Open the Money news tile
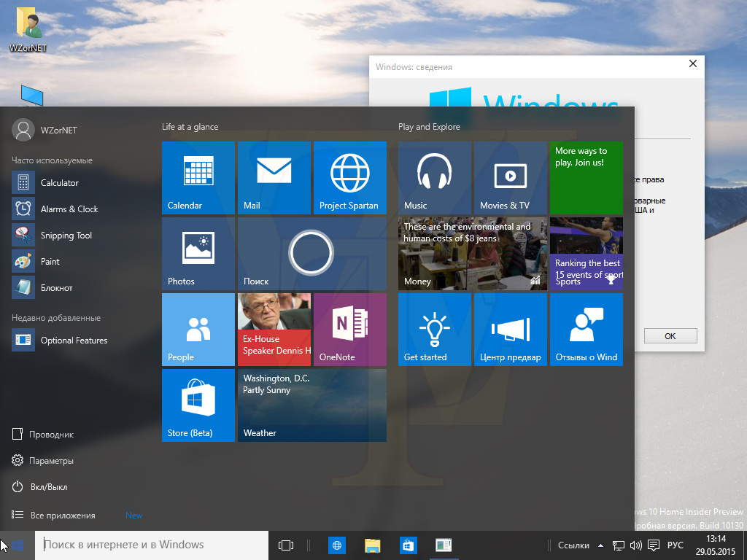The height and width of the screenshot is (560, 747). click(x=473, y=254)
